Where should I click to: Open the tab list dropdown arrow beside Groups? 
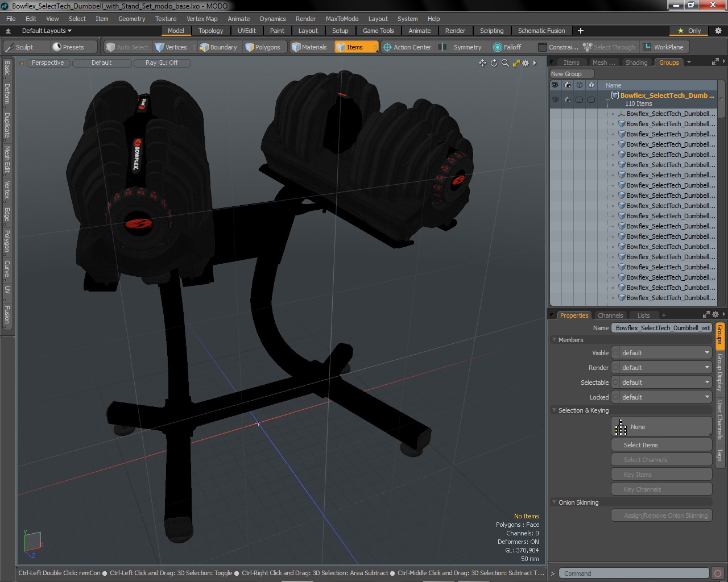click(689, 63)
